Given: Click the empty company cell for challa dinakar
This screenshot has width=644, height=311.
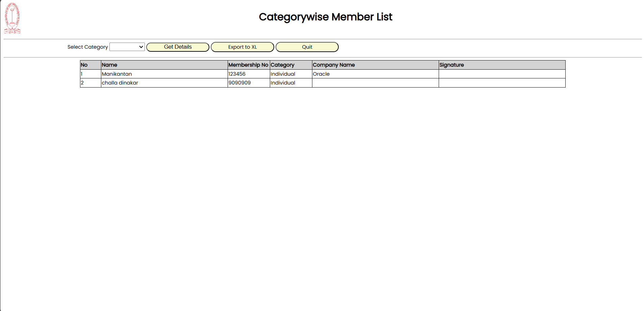Looking at the screenshot, I should click(x=375, y=83).
